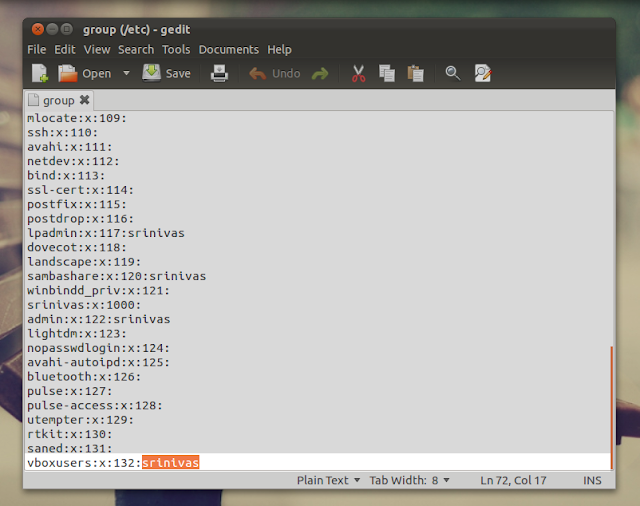
Task: Click the line lightdm:x:123:
Action: (77, 334)
